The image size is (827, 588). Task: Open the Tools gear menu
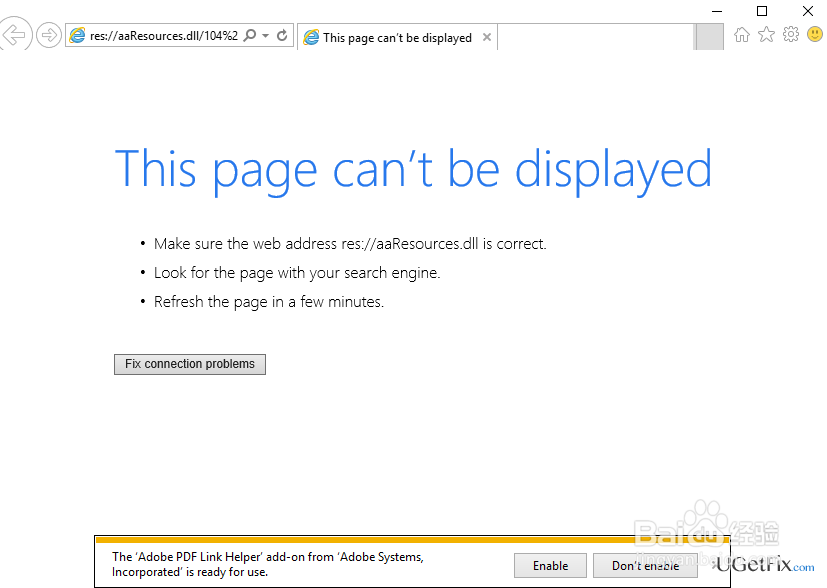click(791, 35)
